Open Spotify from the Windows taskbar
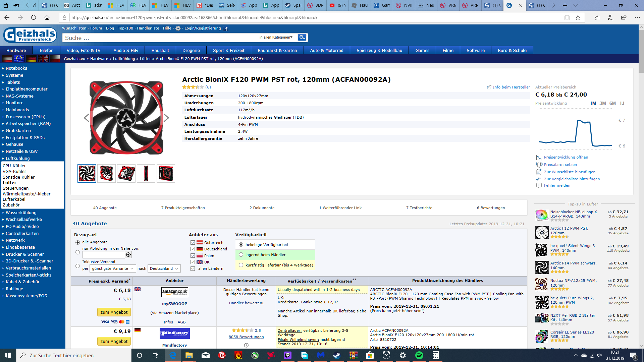The height and width of the screenshot is (362, 644). click(419, 355)
